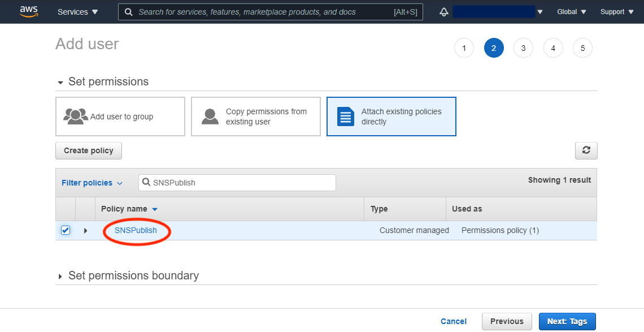
Task: Refresh the policy list
Action: point(586,150)
